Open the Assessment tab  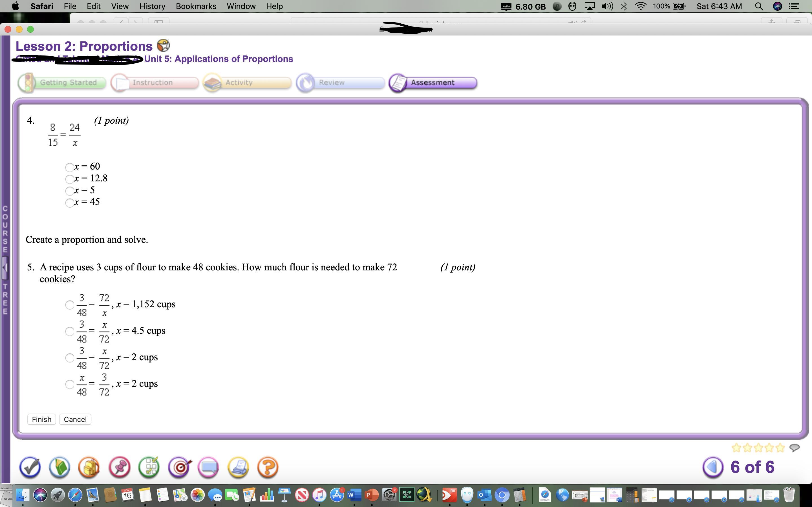433,83
